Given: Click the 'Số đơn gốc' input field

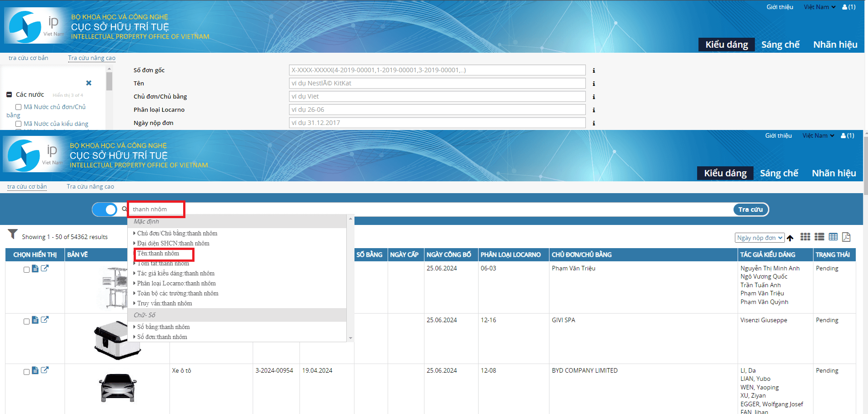Looking at the screenshot, I should 437,70.
